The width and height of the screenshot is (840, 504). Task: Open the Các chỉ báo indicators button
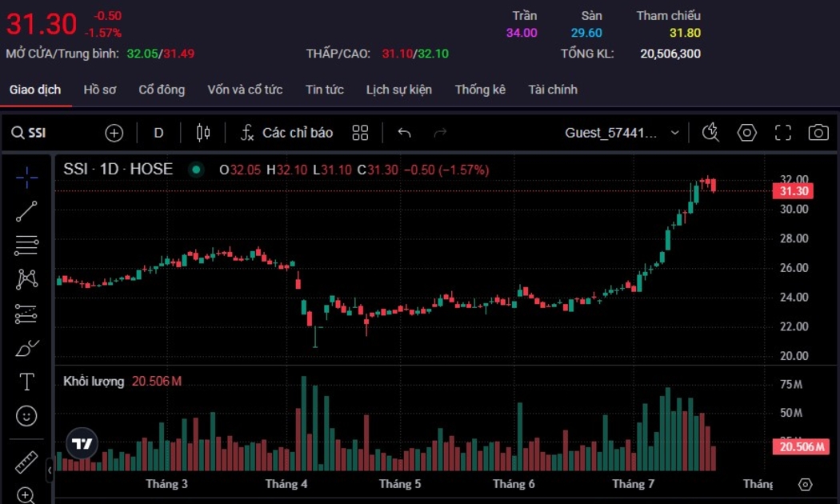pos(286,133)
